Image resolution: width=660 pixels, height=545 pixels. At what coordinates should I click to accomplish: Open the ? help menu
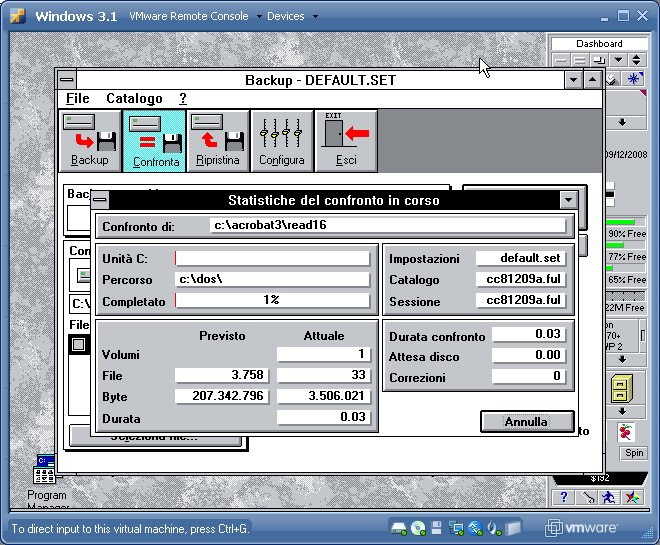pos(183,98)
